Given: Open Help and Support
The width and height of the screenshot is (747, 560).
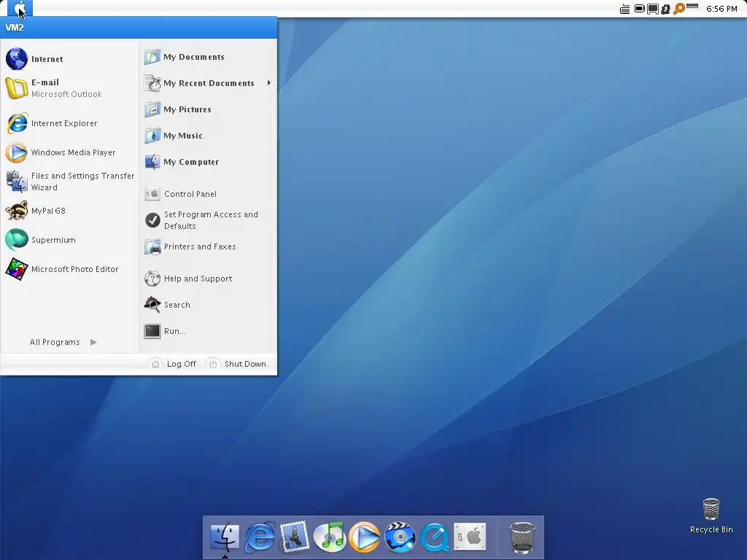Looking at the screenshot, I should [x=208, y=279].
